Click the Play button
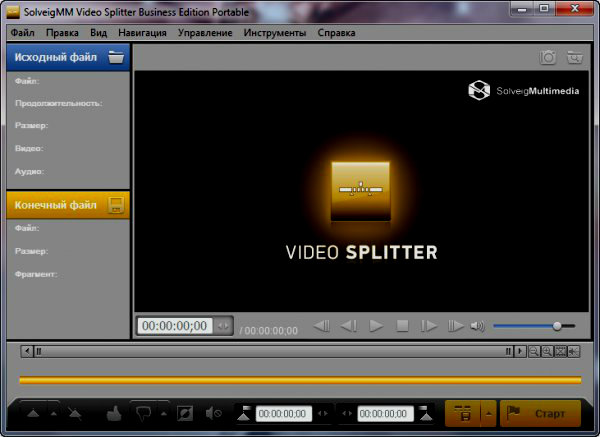 pyautogui.click(x=376, y=326)
